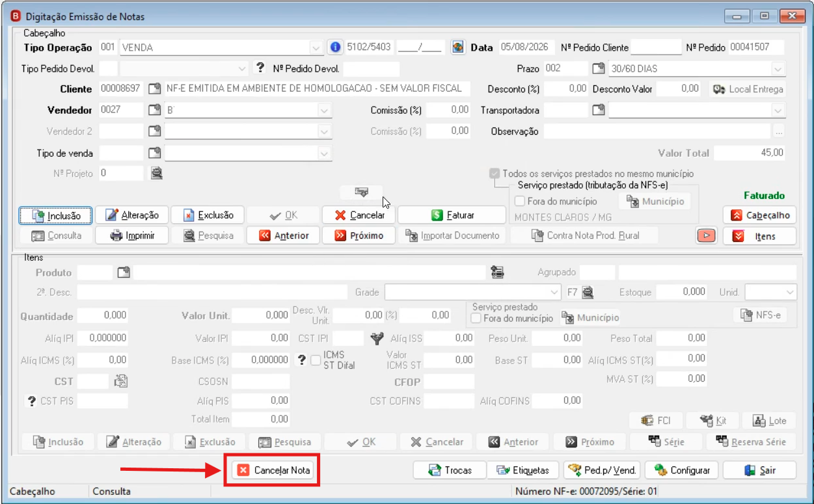Click the blue info icon beside Tipo Operação
This screenshot has width=814, height=504.
click(334, 47)
